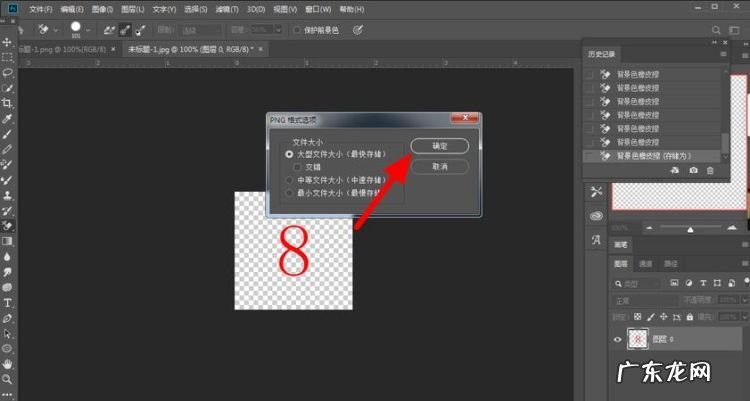
Task: Select the Zoom tool
Action: [8, 379]
